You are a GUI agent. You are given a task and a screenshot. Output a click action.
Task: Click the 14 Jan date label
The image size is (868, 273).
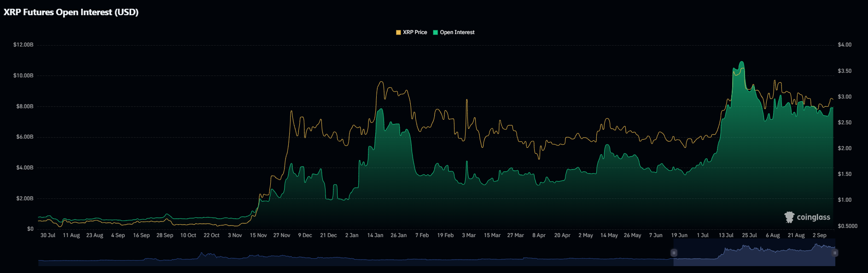pyautogui.click(x=375, y=235)
